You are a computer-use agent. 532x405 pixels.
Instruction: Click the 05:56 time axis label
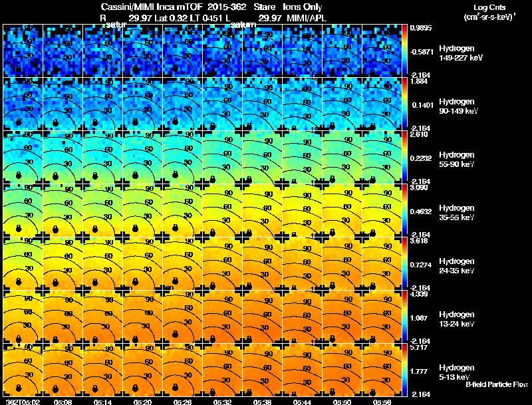pos(382,402)
